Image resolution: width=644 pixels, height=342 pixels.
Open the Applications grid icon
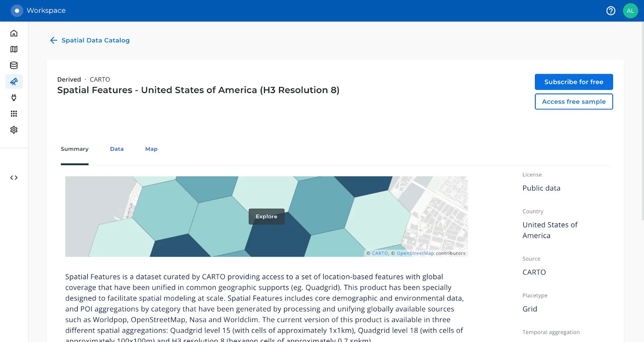[14, 114]
